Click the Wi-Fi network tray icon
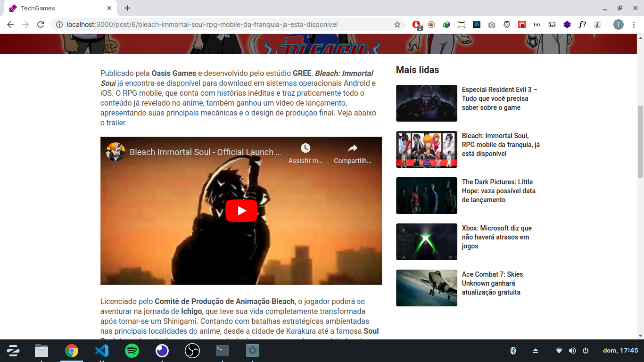644x362 pixels. (559, 351)
